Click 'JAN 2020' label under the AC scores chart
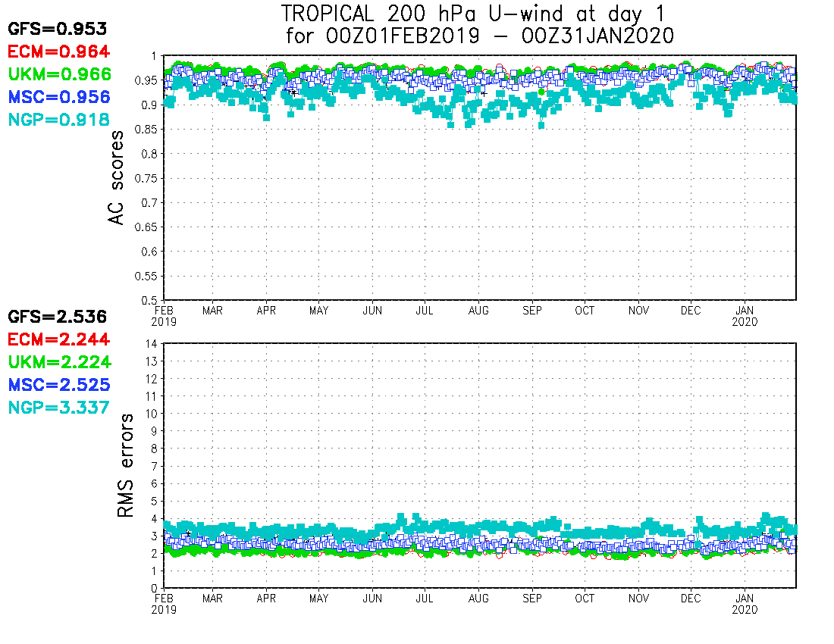The image size is (834, 644). [x=745, y=316]
